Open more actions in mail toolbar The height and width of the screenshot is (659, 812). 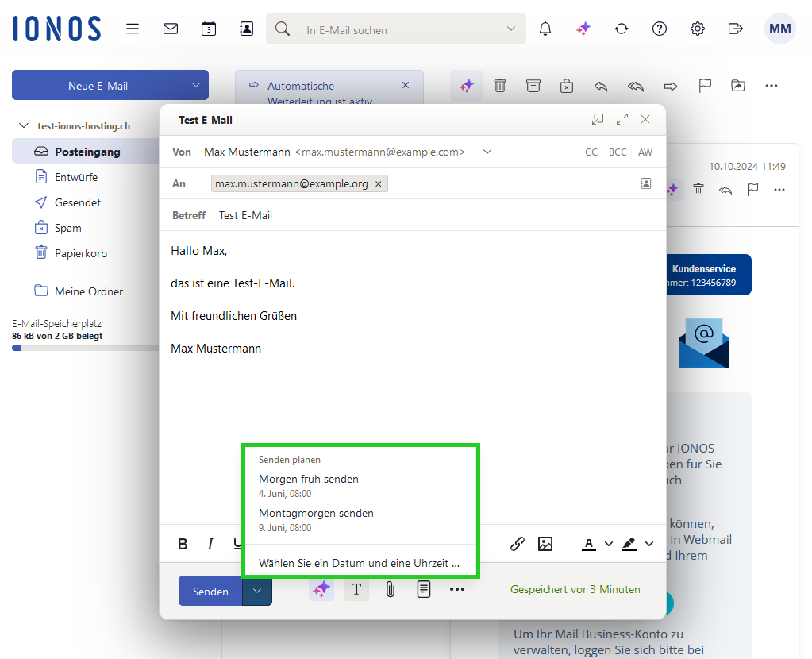[772, 86]
